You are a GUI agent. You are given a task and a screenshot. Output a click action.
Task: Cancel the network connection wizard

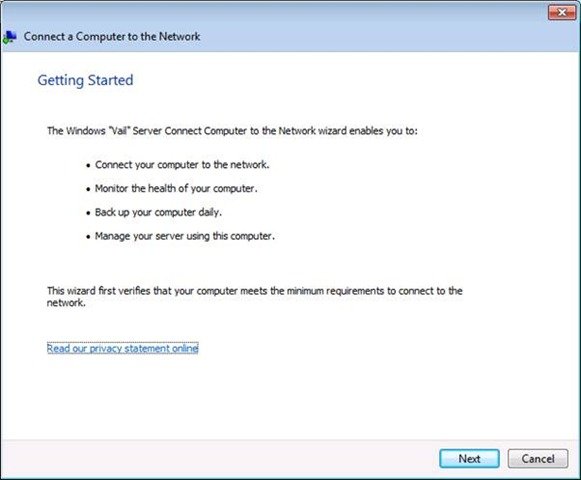[538, 459]
